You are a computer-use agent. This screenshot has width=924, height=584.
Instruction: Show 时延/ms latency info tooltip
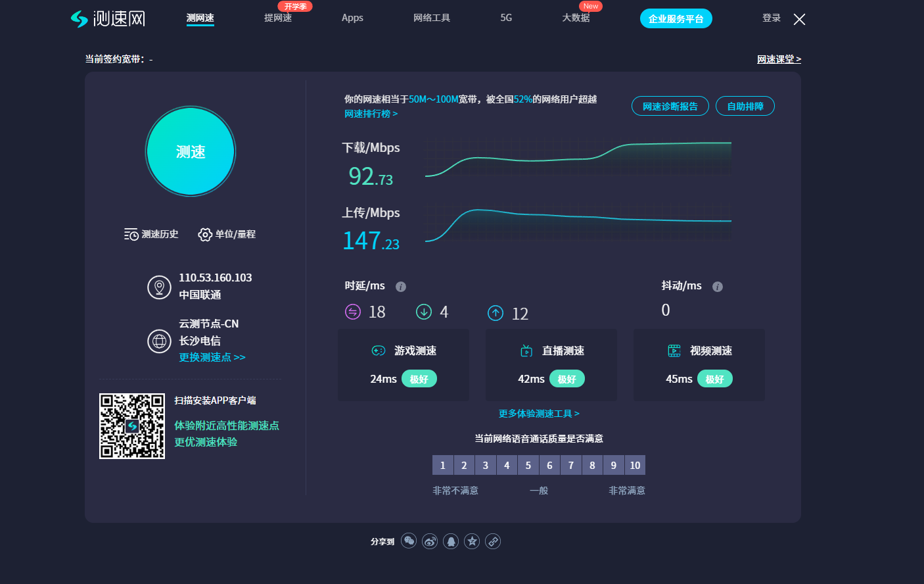(x=401, y=286)
